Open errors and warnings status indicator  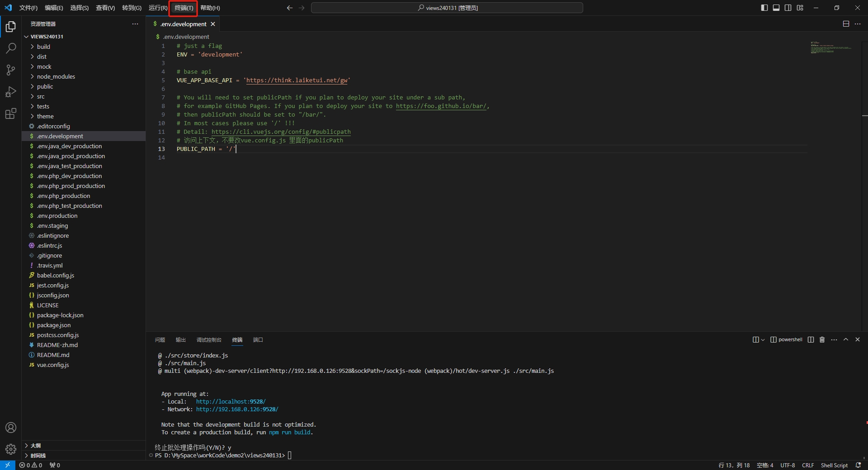click(31, 465)
